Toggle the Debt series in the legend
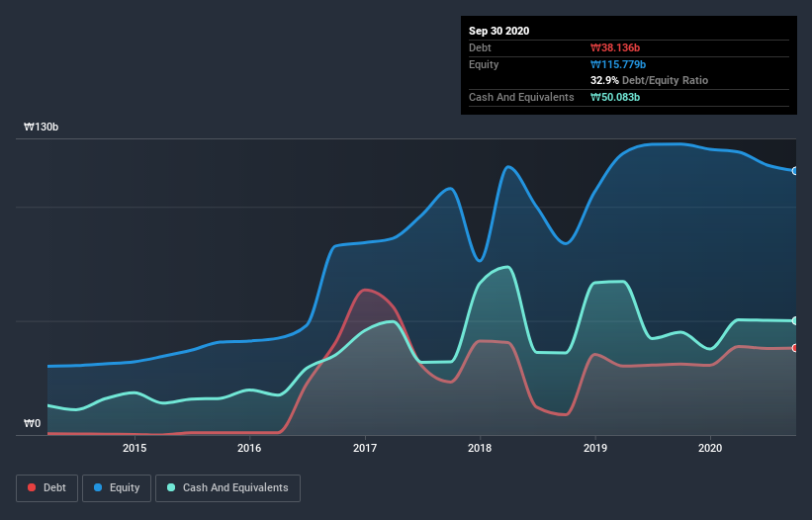Image resolution: width=812 pixels, height=520 pixels. tap(47, 488)
